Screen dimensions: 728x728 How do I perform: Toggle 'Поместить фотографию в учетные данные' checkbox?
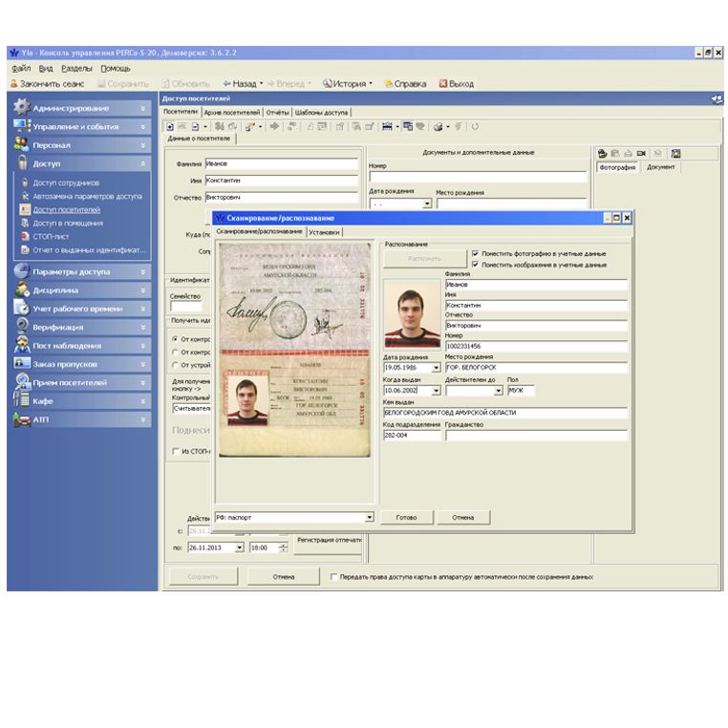click(x=475, y=253)
